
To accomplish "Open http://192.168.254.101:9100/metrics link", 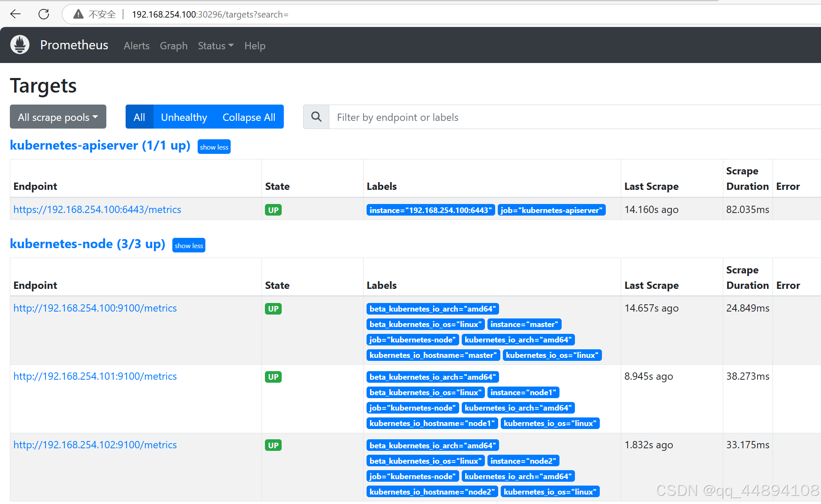I will (x=95, y=376).
